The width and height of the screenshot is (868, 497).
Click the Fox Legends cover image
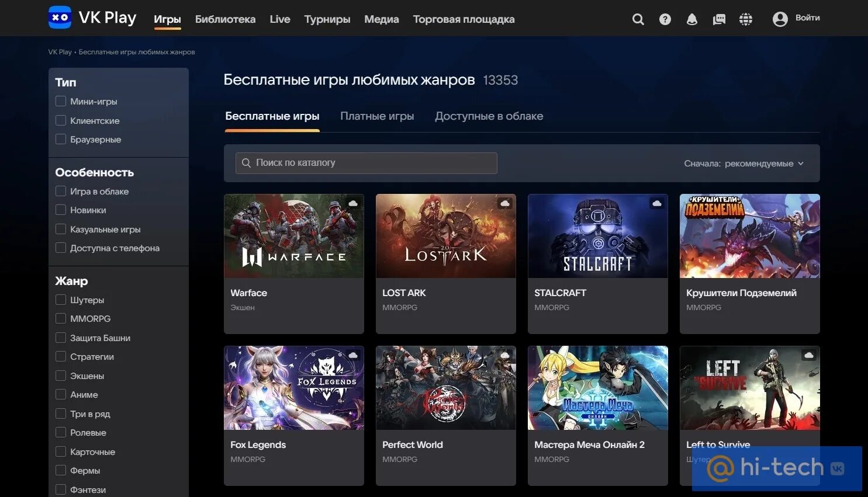(x=294, y=388)
